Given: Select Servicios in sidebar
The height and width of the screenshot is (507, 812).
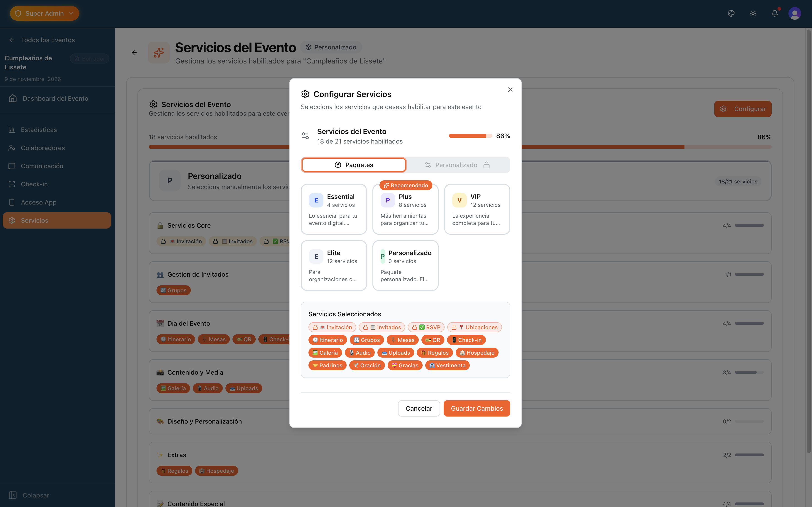Looking at the screenshot, I should (57, 220).
